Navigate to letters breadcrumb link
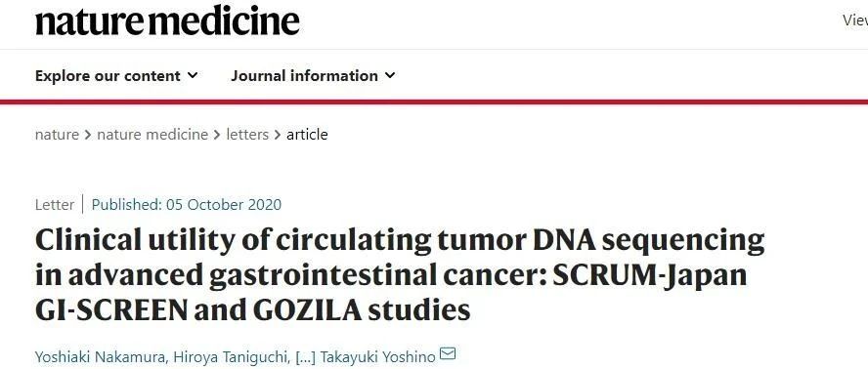Screen dimensions: 868x369 pyautogui.click(x=247, y=135)
